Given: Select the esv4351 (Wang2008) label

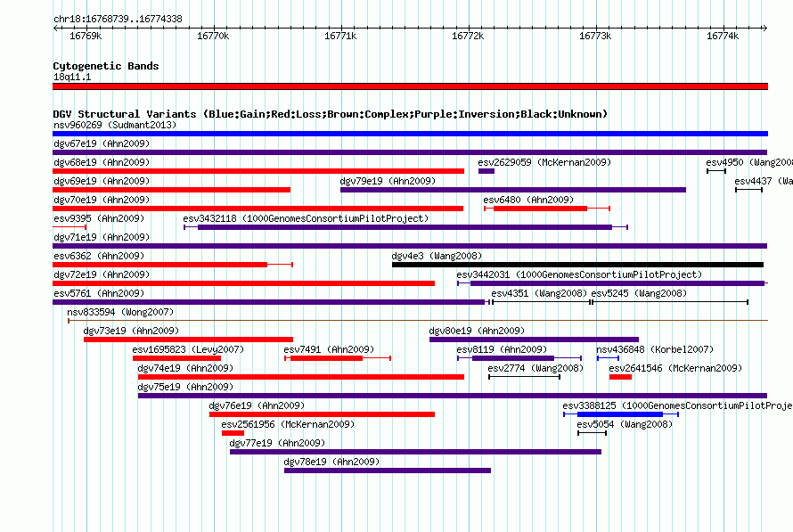Looking at the screenshot, I should (x=539, y=293).
